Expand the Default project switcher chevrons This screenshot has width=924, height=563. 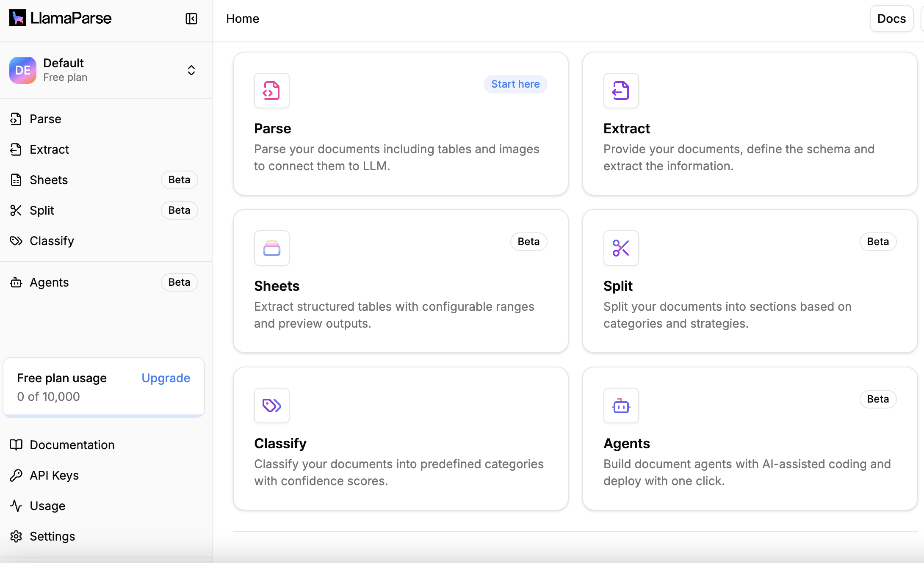tap(191, 70)
